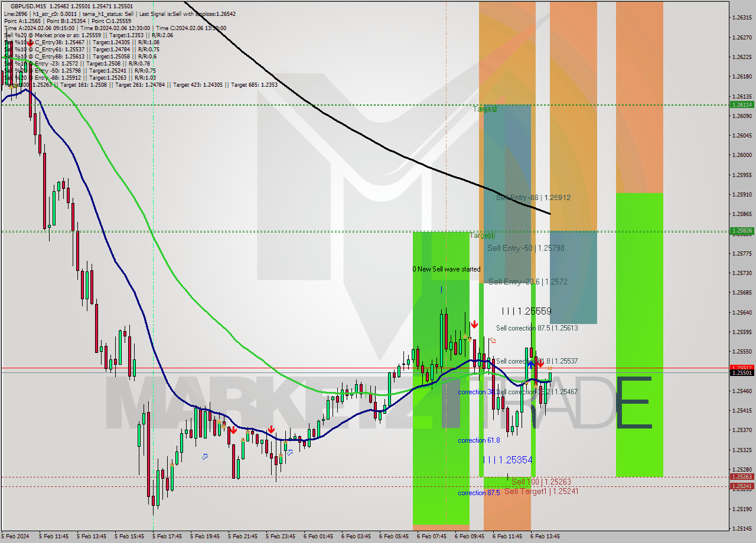Select the 'Sell Entry -23.6 | 1.2572' label
Viewport: 756px width, 543px height.
tap(528, 282)
